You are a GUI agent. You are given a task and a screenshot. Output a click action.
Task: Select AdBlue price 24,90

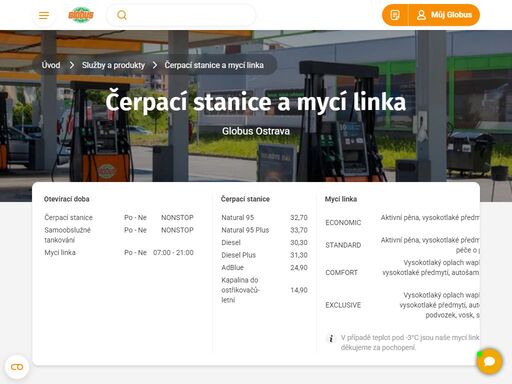[x=299, y=268]
